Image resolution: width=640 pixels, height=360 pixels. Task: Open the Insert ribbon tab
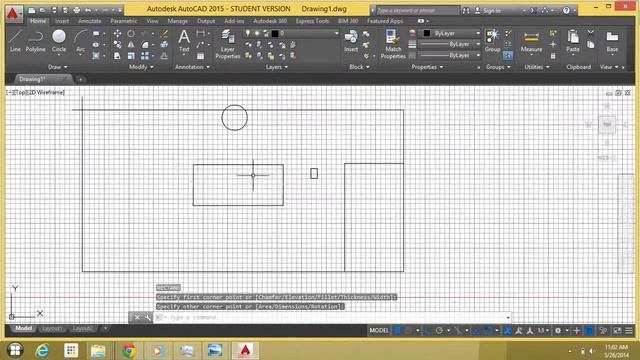point(62,21)
